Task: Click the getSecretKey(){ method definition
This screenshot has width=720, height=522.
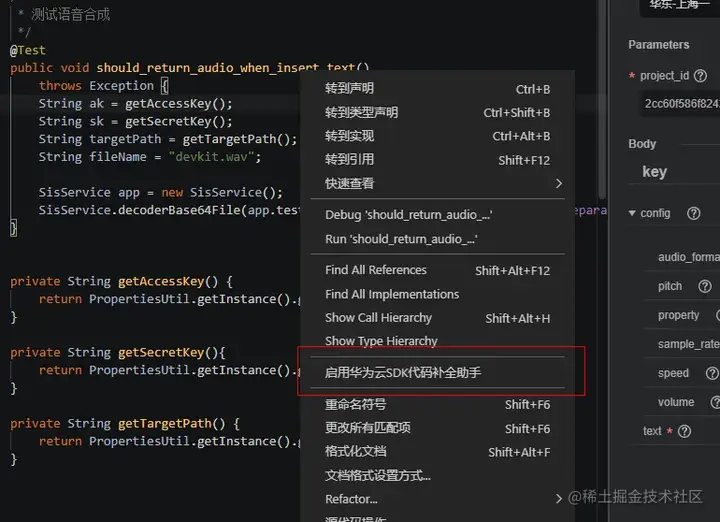Action: (x=171, y=352)
